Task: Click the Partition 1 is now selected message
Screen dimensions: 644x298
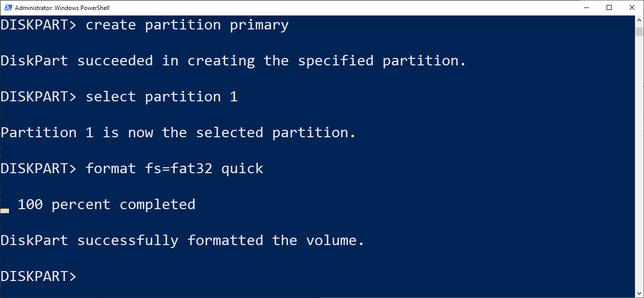Action: point(178,132)
